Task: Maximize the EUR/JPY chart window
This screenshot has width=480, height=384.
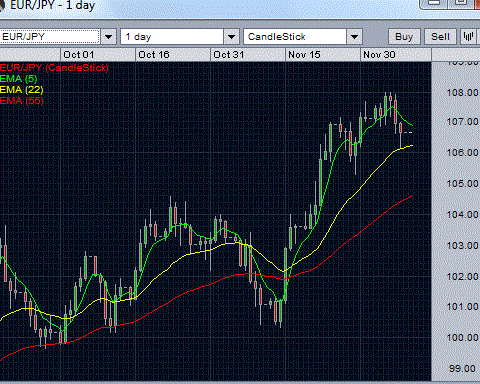Action: pos(461,3)
